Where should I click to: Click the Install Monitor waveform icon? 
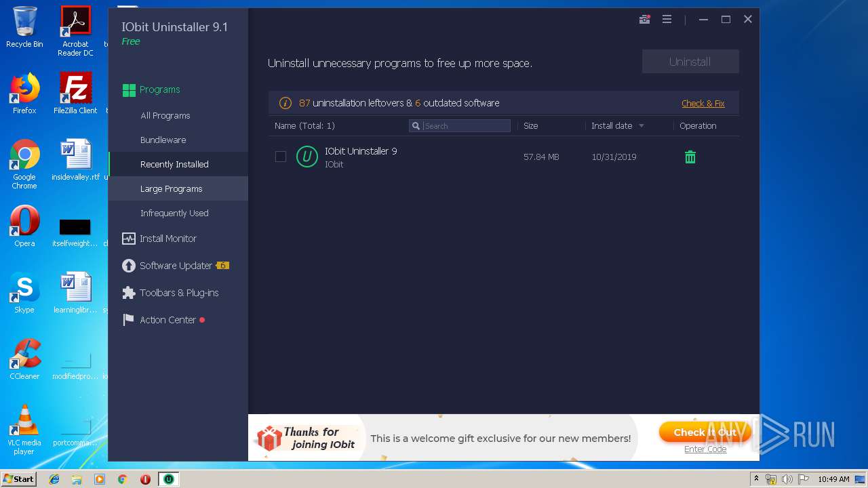coord(129,239)
